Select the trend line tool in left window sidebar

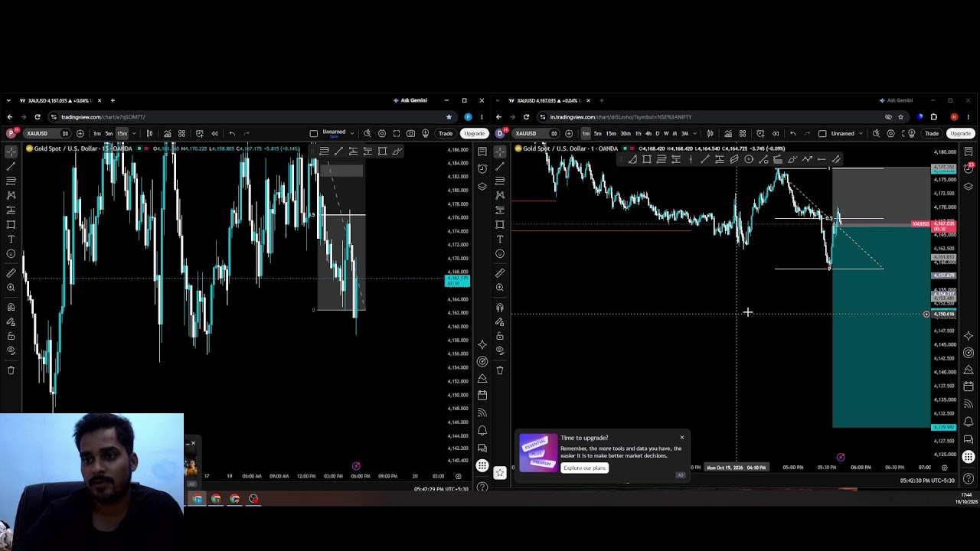[11, 166]
